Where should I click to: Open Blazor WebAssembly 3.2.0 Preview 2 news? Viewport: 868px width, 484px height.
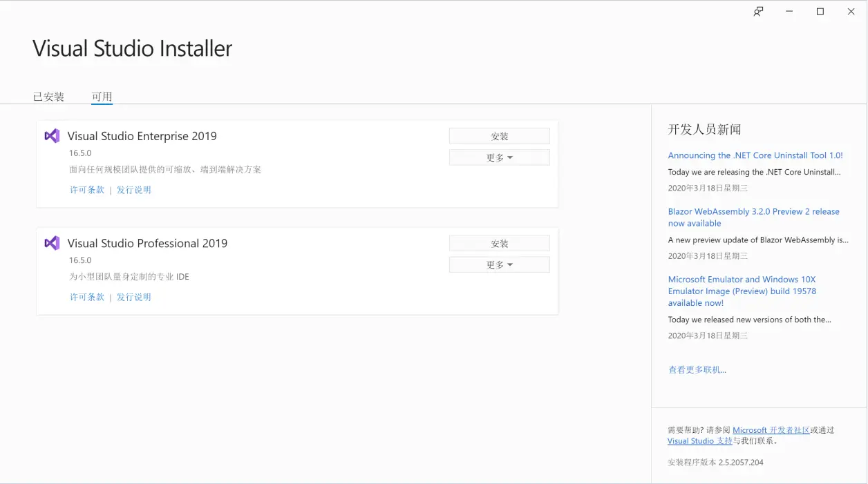754,217
